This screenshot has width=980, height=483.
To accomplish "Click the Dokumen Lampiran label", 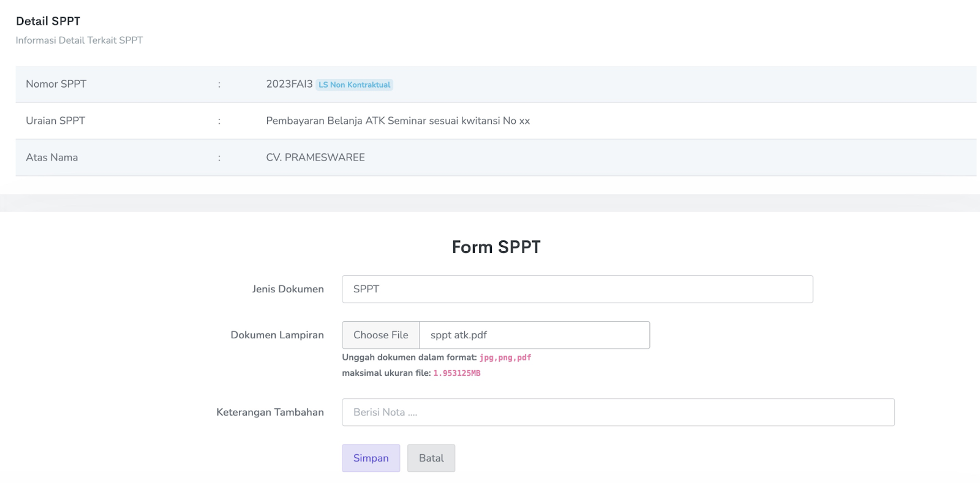I will (277, 335).
